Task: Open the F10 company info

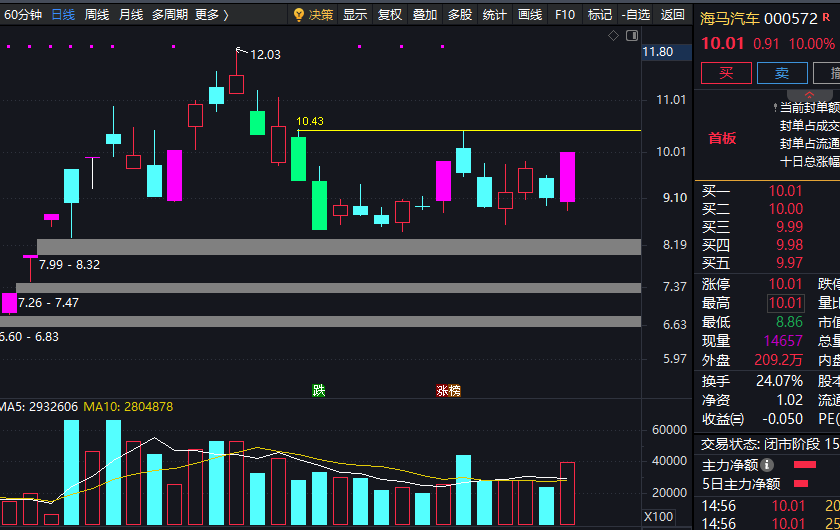Action: point(565,14)
